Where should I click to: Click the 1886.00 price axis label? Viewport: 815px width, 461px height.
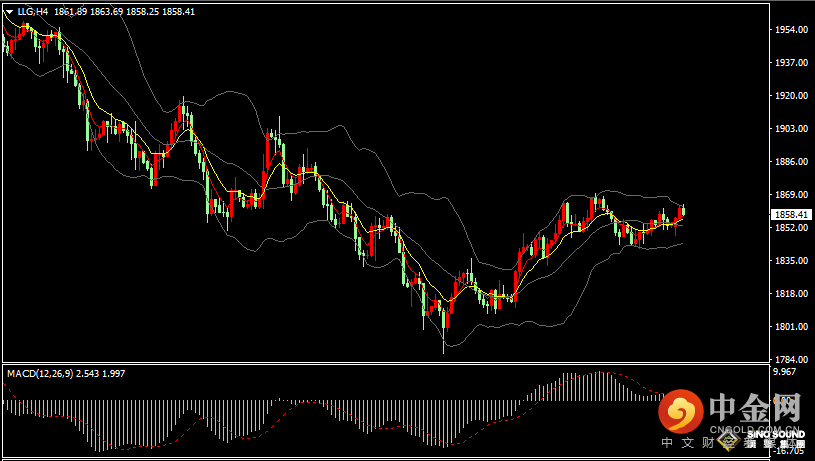[x=792, y=162]
